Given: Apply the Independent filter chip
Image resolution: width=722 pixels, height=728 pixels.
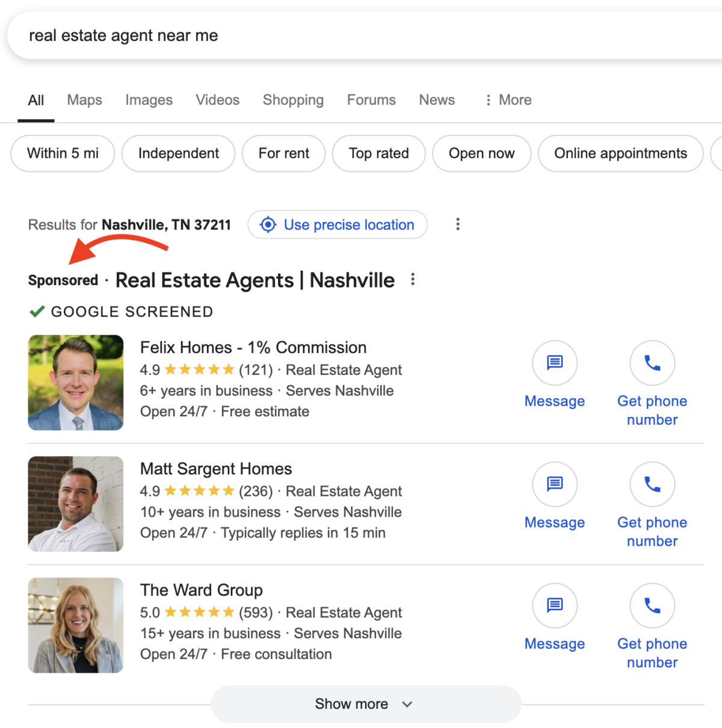Looking at the screenshot, I should point(179,153).
